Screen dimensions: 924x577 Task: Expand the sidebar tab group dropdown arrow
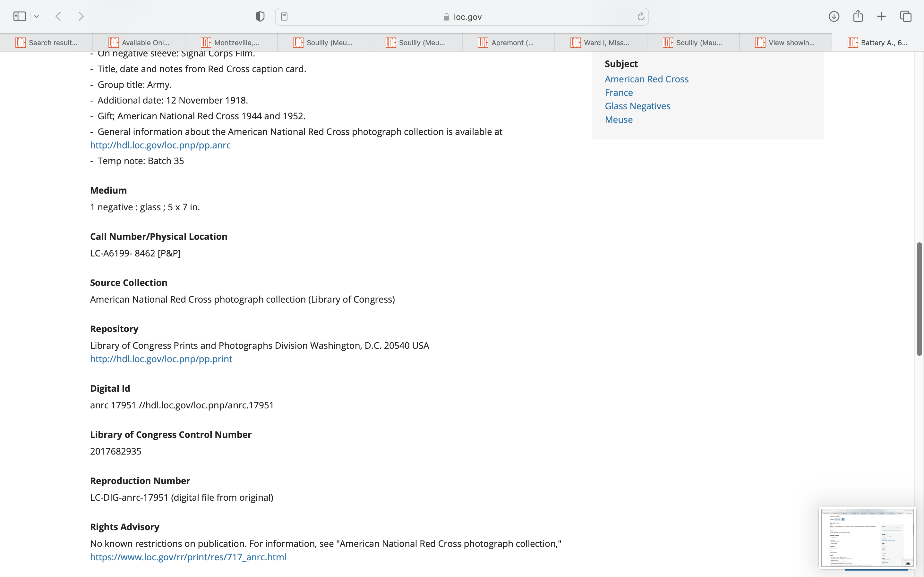point(37,16)
